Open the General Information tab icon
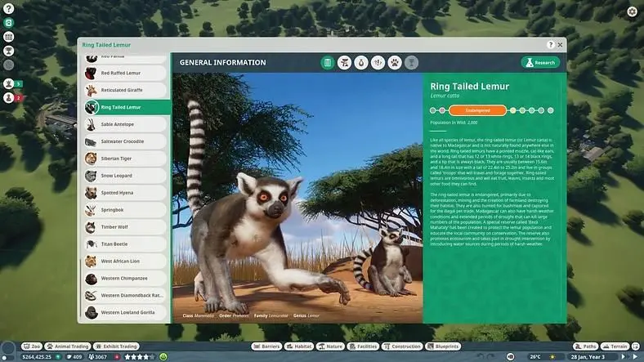Viewport: 644px width, 362px height. tap(328, 62)
